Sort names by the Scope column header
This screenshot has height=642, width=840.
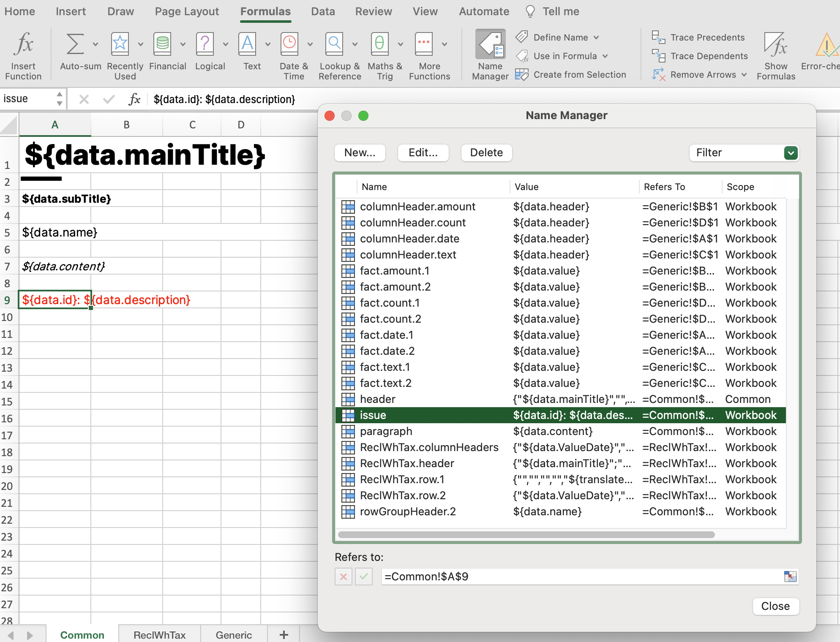pyautogui.click(x=740, y=187)
